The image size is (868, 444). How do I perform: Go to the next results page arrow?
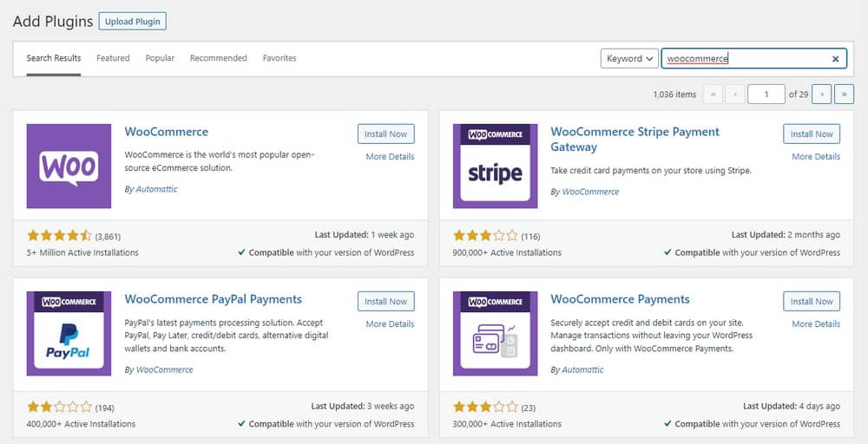[821, 94]
